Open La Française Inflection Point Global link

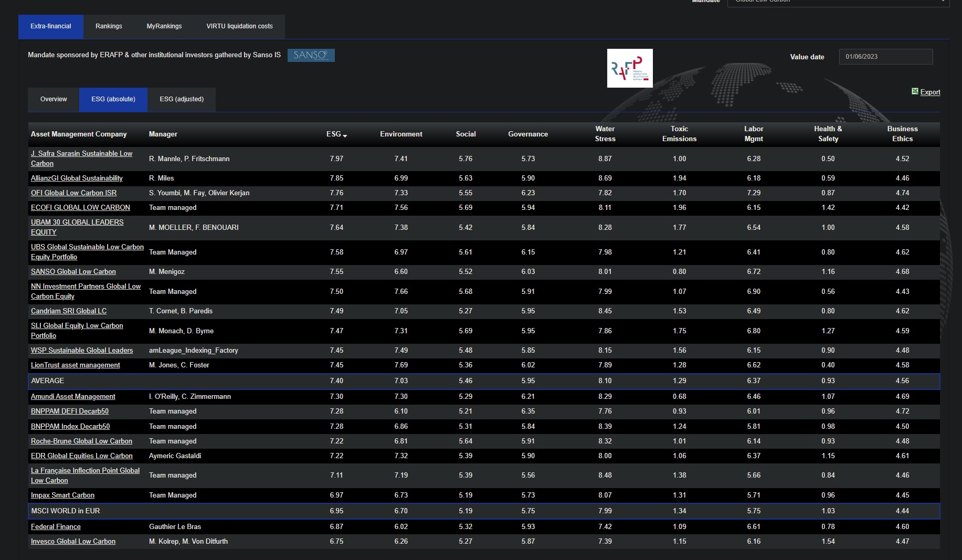[x=85, y=476]
